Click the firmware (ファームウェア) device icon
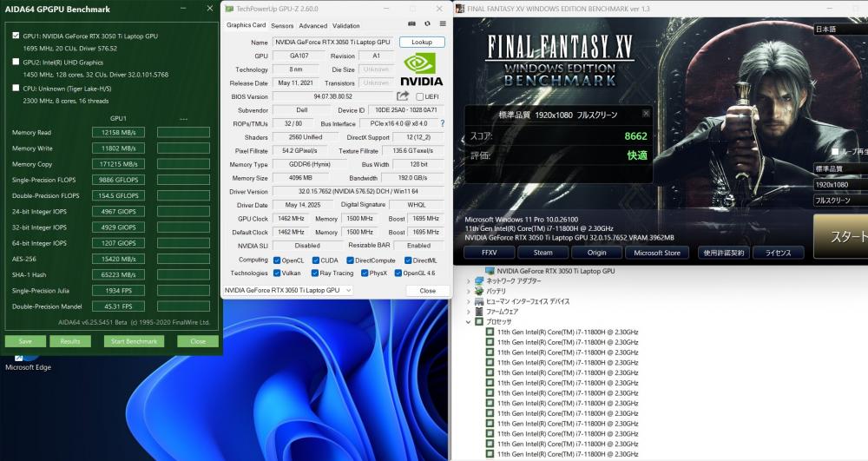 479,312
